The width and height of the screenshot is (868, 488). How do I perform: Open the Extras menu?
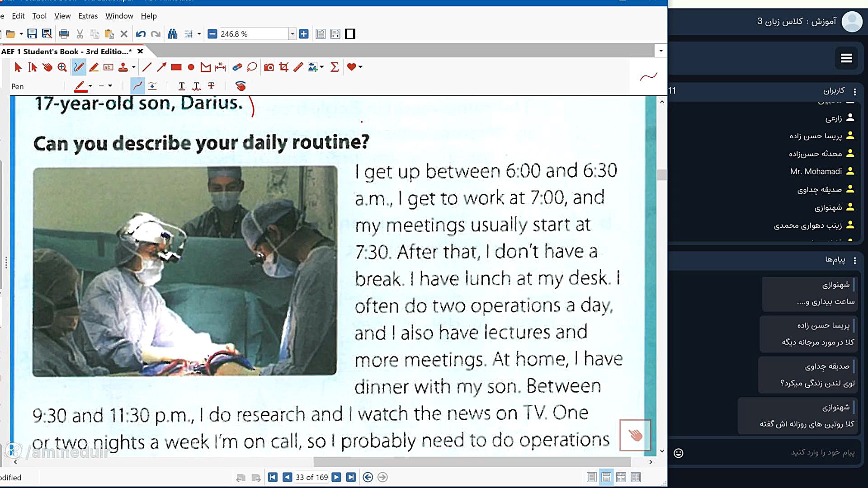click(88, 16)
